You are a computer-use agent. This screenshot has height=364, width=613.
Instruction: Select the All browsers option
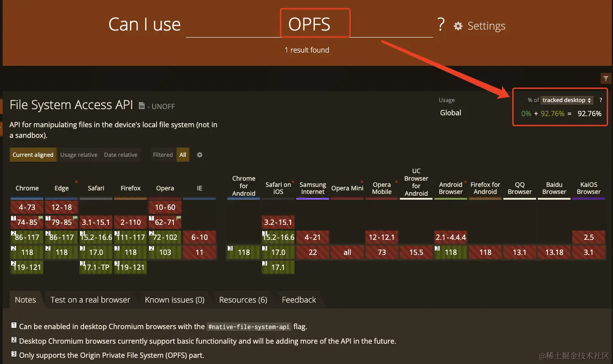tap(183, 155)
